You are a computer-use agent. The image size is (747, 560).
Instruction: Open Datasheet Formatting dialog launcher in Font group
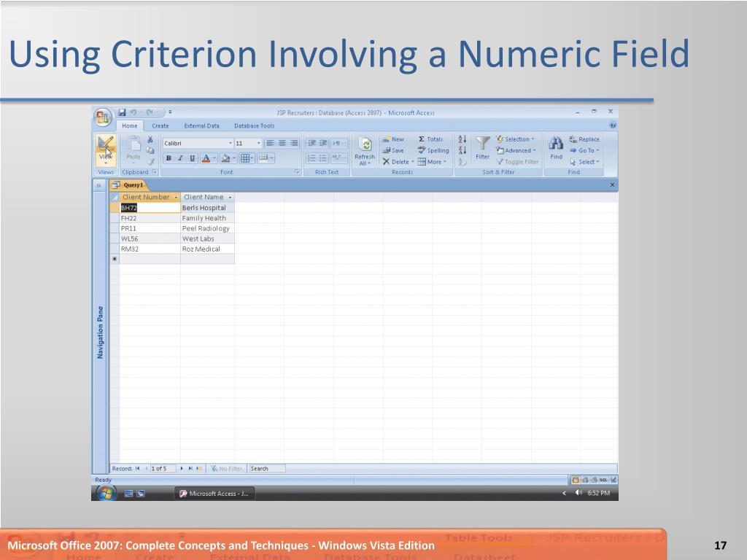click(x=297, y=172)
